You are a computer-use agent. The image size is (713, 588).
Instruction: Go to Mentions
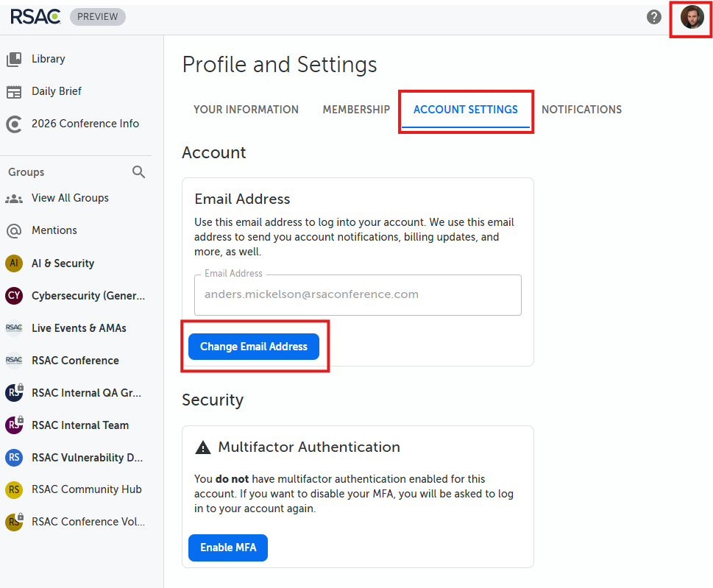click(54, 230)
